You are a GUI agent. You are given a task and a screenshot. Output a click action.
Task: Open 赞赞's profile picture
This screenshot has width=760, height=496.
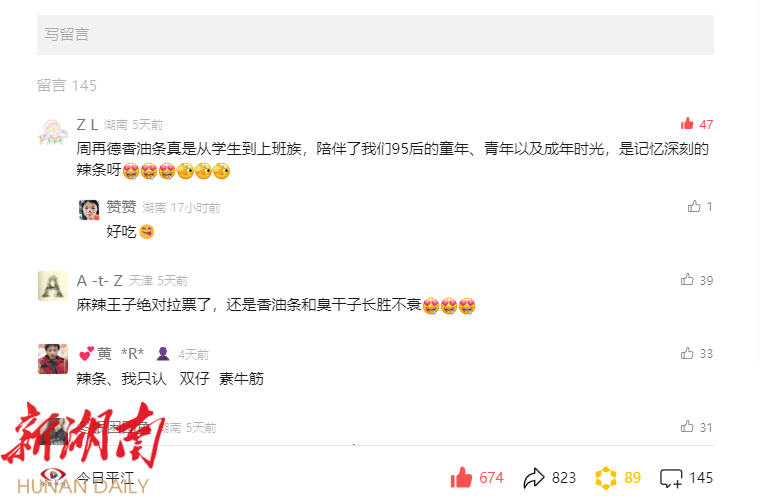coord(89,209)
